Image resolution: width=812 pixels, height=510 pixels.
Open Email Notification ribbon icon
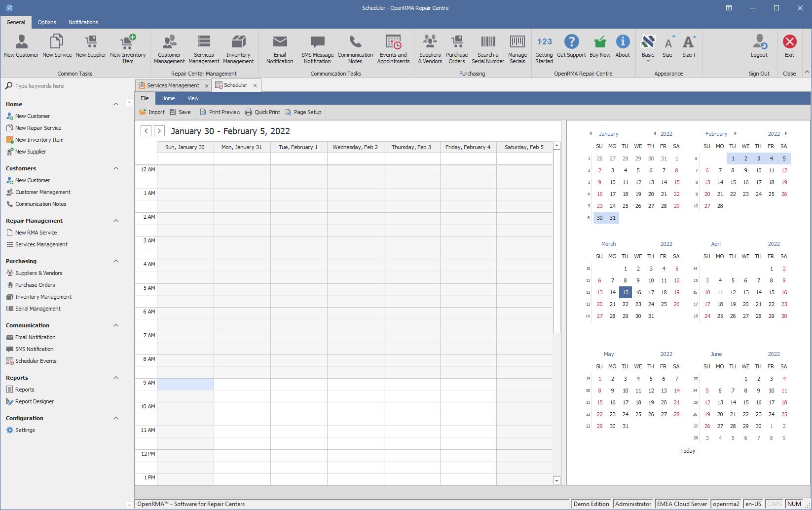click(x=280, y=49)
